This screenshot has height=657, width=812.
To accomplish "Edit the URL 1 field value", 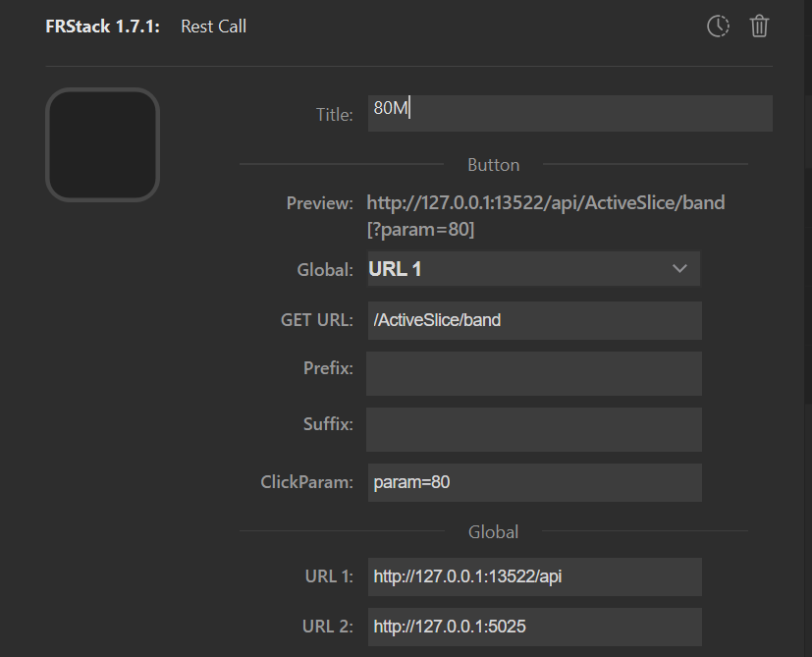I will click(x=535, y=576).
